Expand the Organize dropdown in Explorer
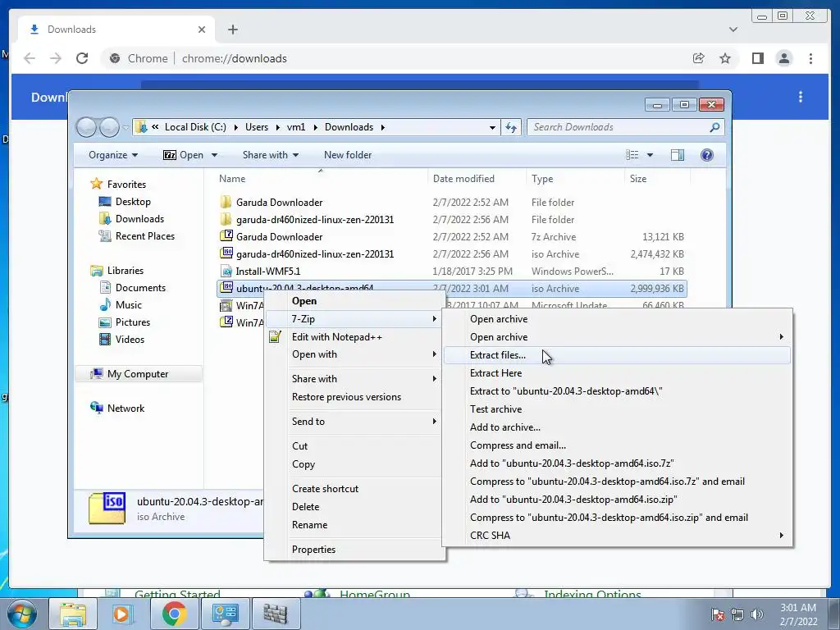 point(113,155)
